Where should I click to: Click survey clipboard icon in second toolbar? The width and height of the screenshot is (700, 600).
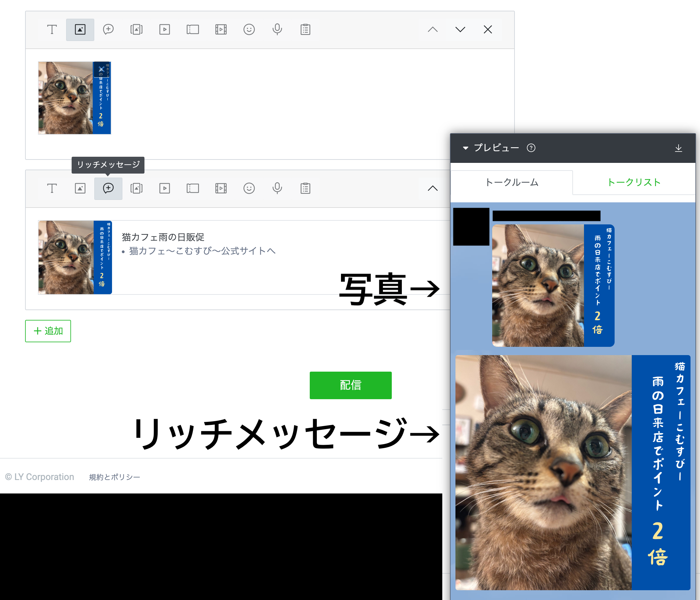pos(305,189)
